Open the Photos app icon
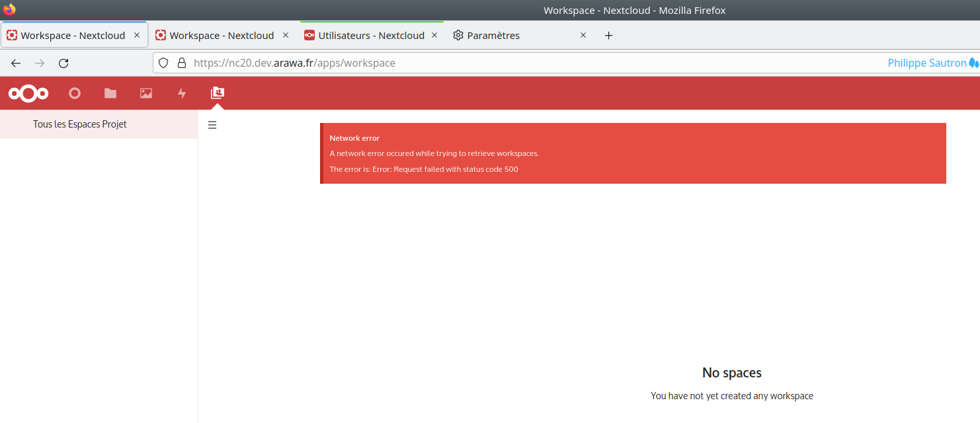Viewport: 980px width, 423px height. click(145, 93)
